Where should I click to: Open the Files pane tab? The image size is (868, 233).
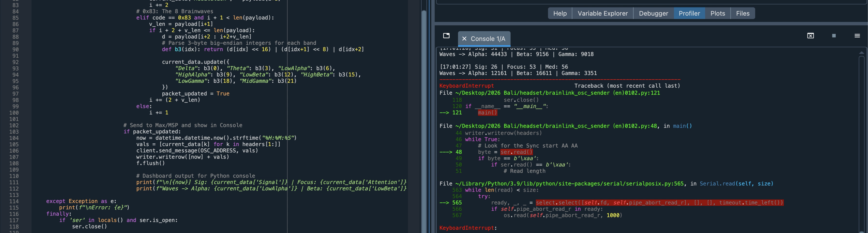point(742,13)
